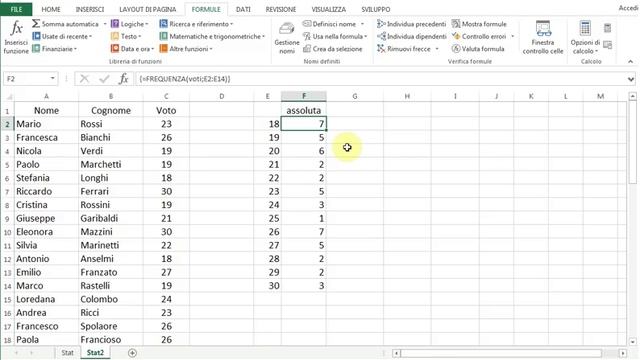Click the Calcola ora icon
Screen dimensions: 640x360
coord(607,28)
